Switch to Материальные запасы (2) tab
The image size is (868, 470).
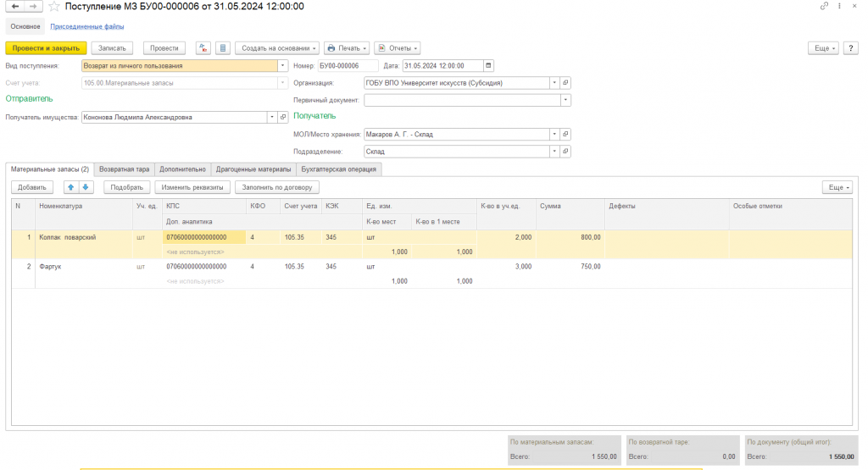50,169
